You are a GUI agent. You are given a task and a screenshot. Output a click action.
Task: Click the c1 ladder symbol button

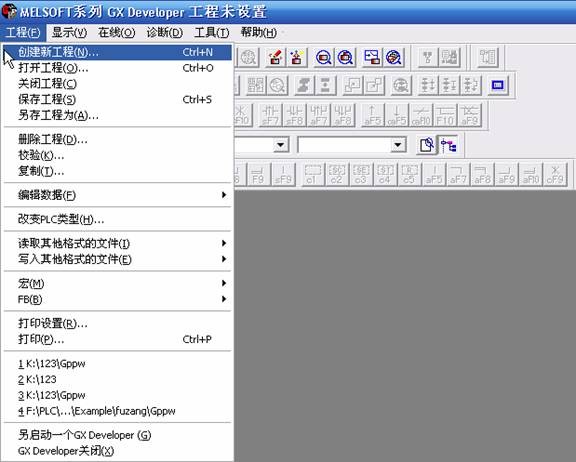tap(313, 174)
